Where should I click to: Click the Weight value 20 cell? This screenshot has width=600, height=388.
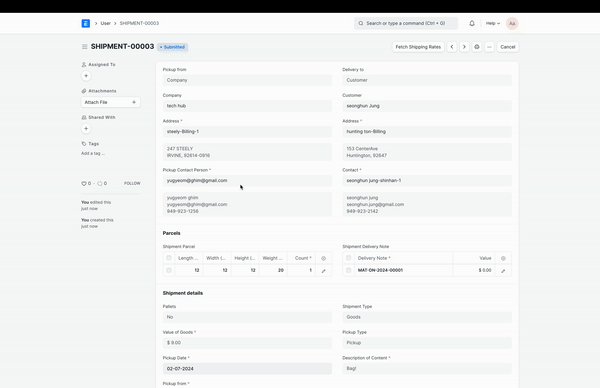[x=273, y=270]
